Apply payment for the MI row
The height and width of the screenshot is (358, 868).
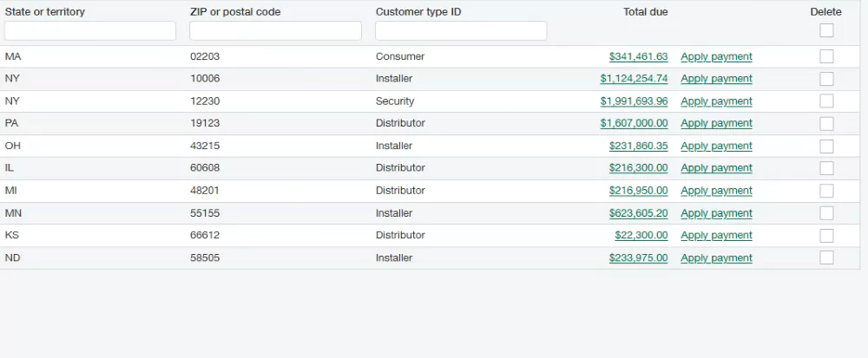[x=716, y=190]
